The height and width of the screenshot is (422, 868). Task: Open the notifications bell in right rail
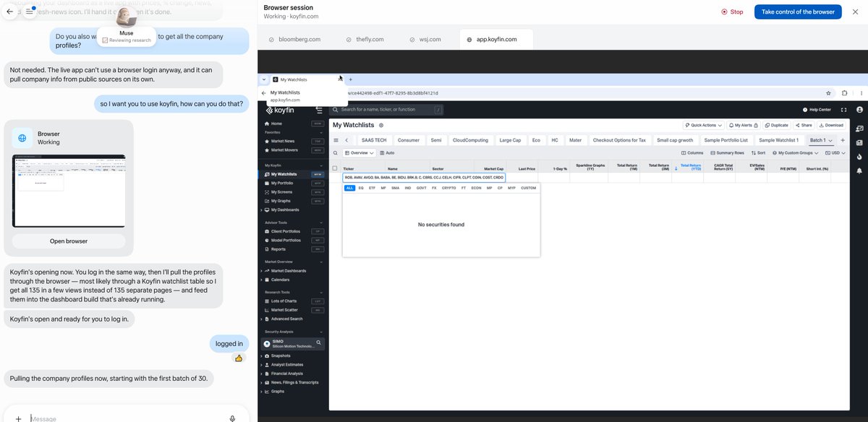pos(859,171)
